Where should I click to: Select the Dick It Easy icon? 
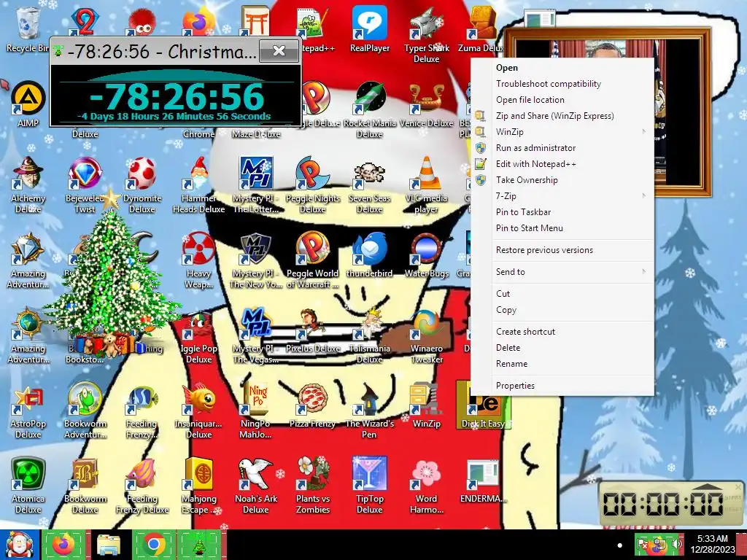483,405
